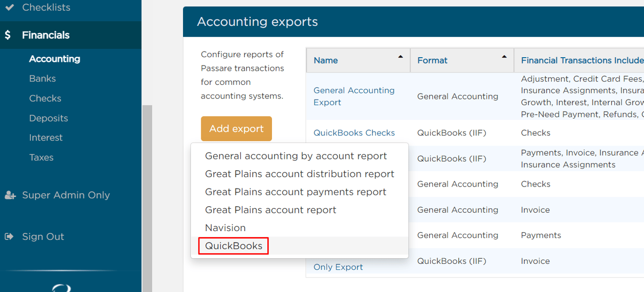The width and height of the screenshot is (644, 292).
Task: Navigate to Banks in the sidebar
Action: pyautogui.click(x=43, y=78)
